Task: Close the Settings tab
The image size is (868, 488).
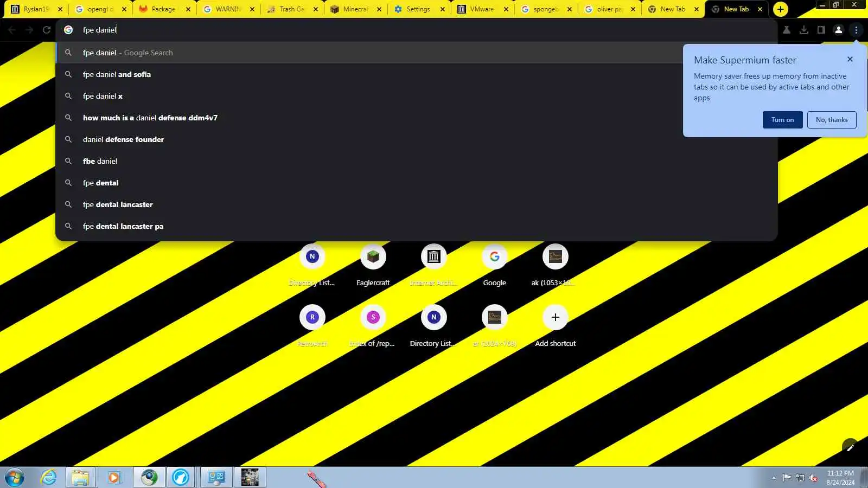Action: 443,9
